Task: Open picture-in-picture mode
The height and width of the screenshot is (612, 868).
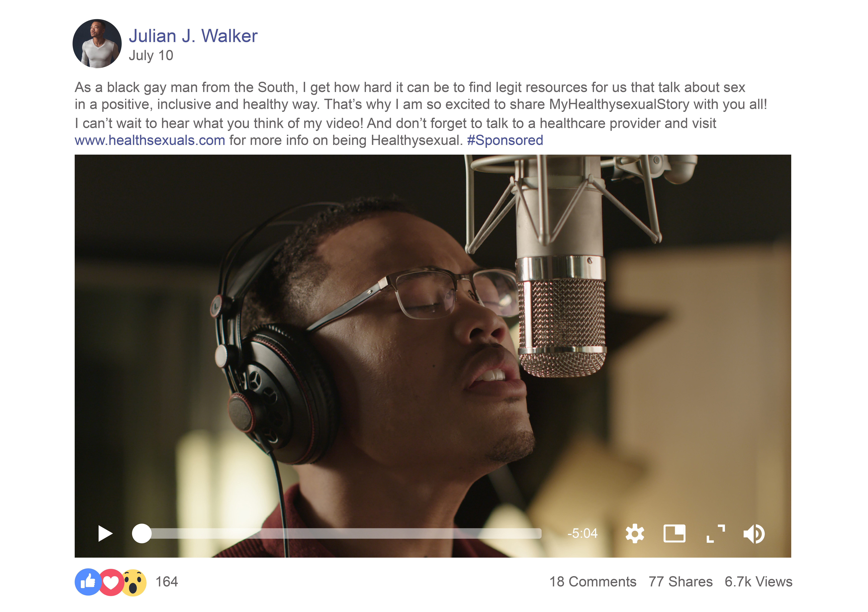Action: pyautogui.click(x=674, y=533)
